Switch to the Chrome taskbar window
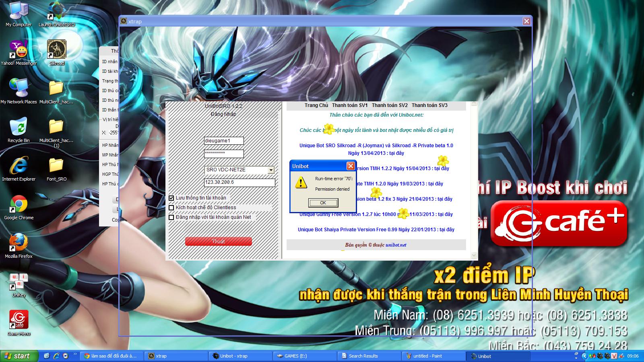This screenshot has height=362, width=644. [111, 356]
